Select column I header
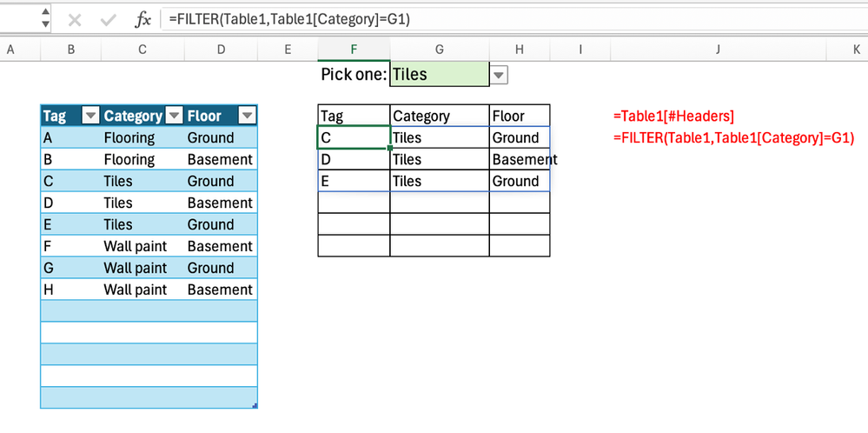This screenshot has height=433, width=868. tap(580, 50)
